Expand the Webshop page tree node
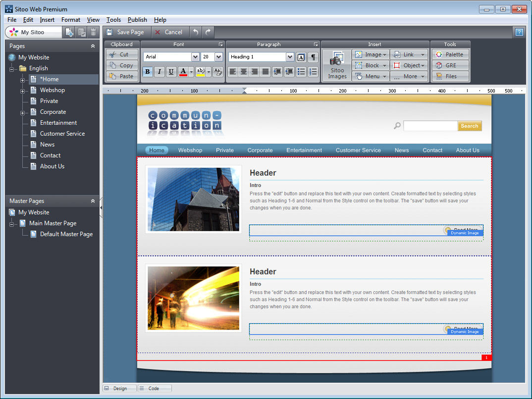 pyautogui.click(x=23, y=91)
